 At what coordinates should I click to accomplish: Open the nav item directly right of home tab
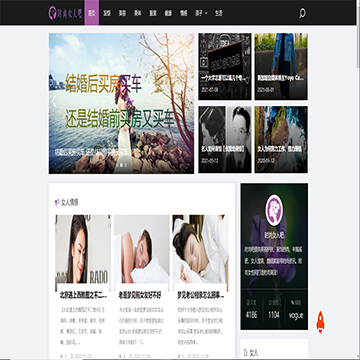(107, 13)
